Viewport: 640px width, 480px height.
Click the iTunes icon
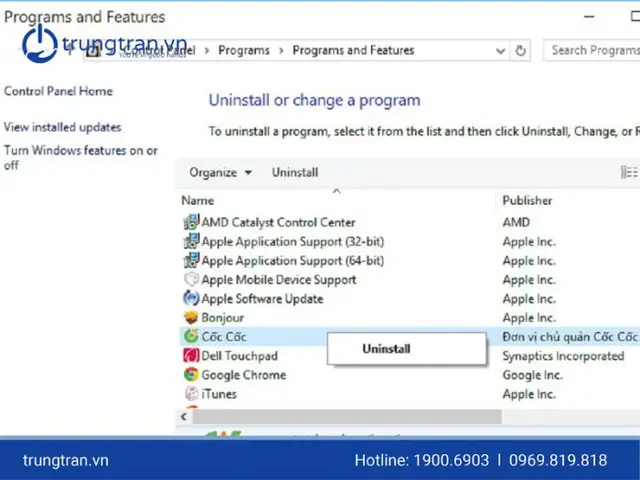(x=191, y=394)
